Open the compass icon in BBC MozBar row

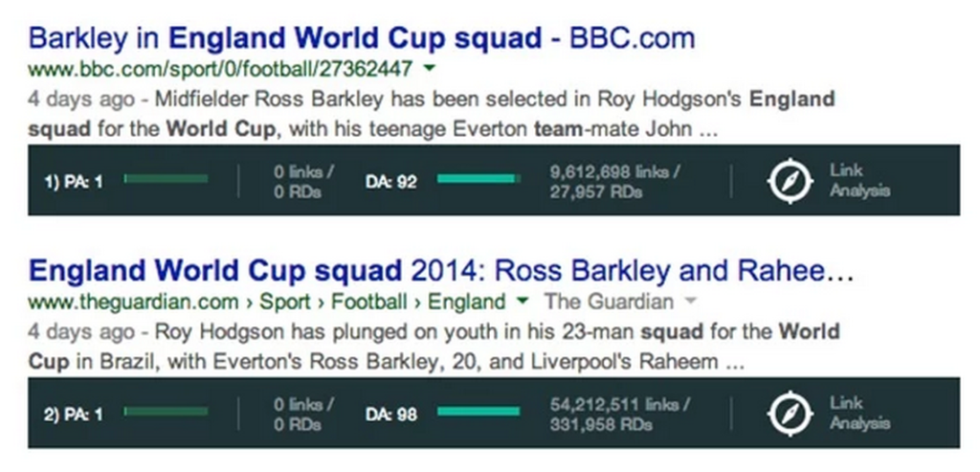[790, 181]
